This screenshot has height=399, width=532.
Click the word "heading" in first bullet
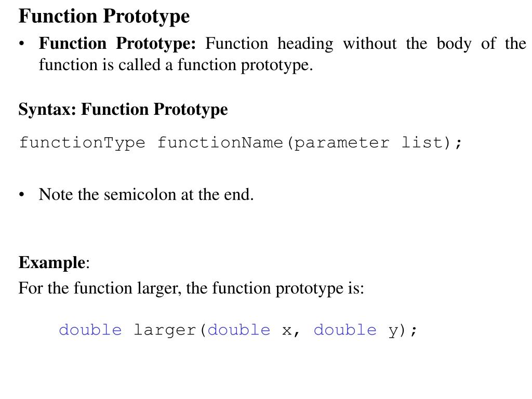coord(305,44)
